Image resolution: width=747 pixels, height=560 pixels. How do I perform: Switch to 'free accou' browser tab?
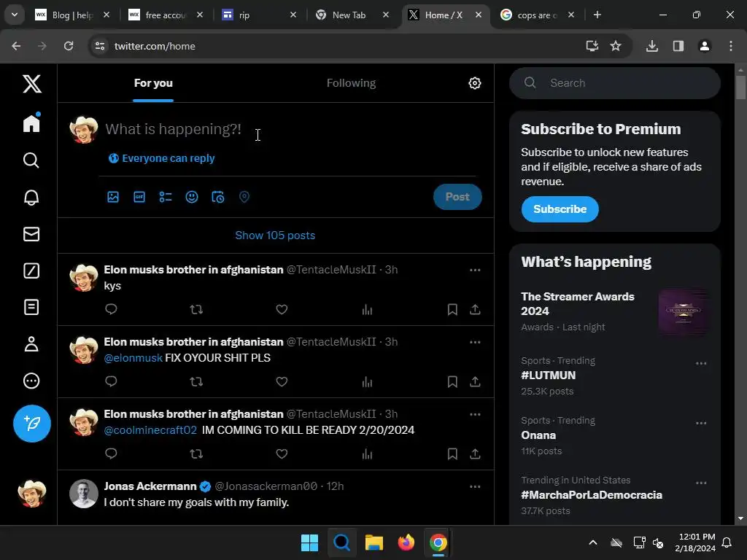point(166,15)
